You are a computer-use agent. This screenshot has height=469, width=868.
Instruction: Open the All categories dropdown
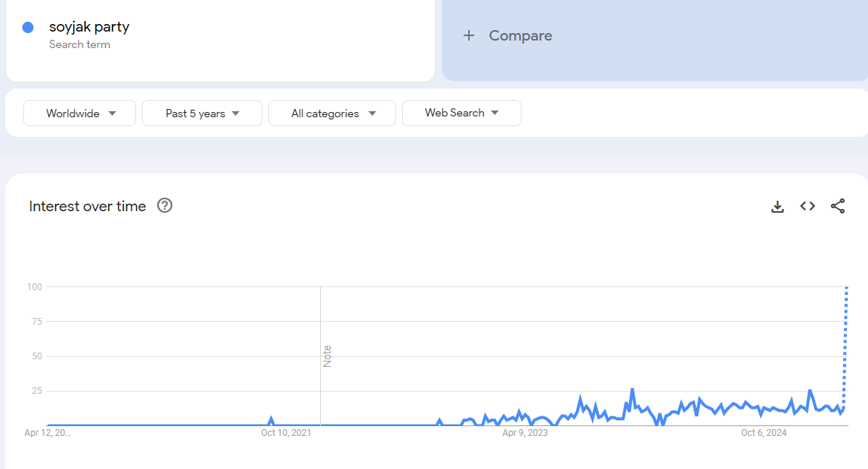coord(332,113)
